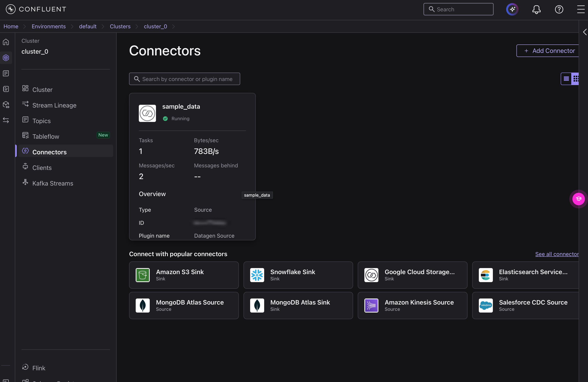Switch to grid view
The width and height of the screenshot is (588, 382).
(575, 79)
